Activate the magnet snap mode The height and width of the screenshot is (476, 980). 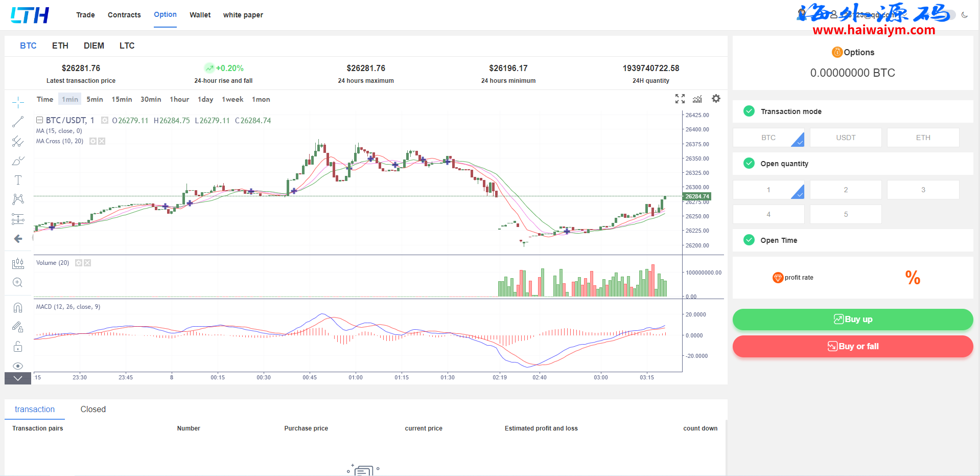point(18,307)
